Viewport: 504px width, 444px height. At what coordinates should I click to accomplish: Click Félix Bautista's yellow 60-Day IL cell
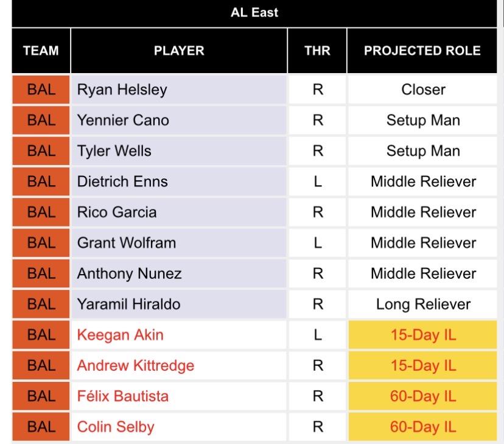[423, 396]
